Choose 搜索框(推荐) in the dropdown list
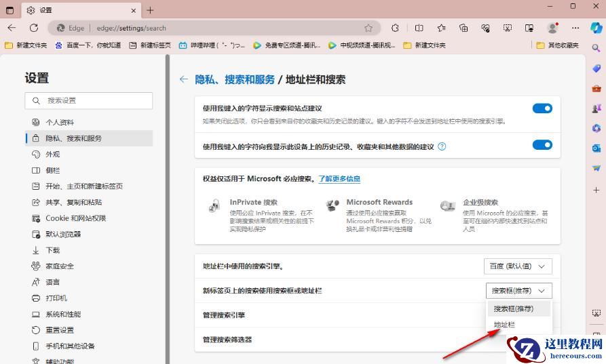The height and width of the screenshot is (364, 606). point(518,309)
